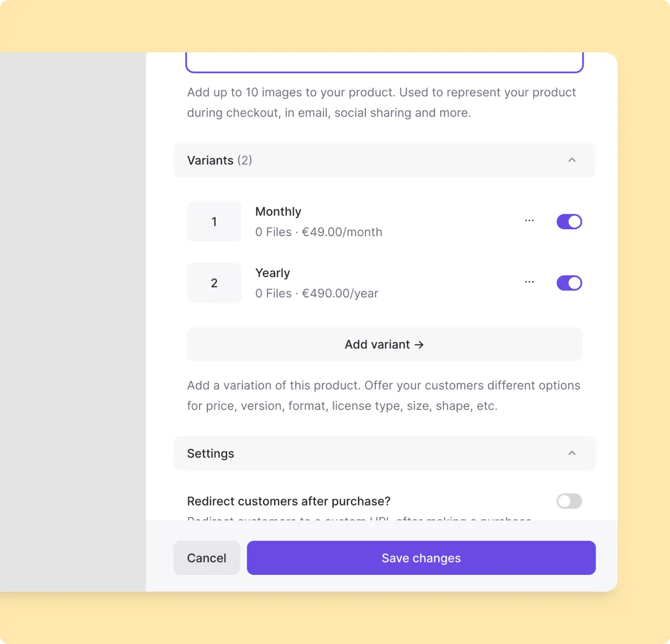Viewport: 670px width, 644px height.
Task: Click the €49.00/month price text
Action: (342, 232)
